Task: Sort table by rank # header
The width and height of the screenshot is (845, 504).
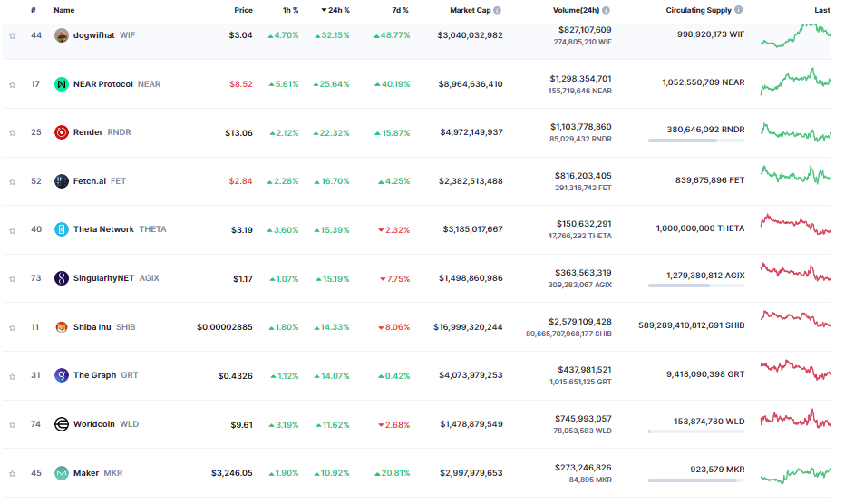Action: pos(34,10)
